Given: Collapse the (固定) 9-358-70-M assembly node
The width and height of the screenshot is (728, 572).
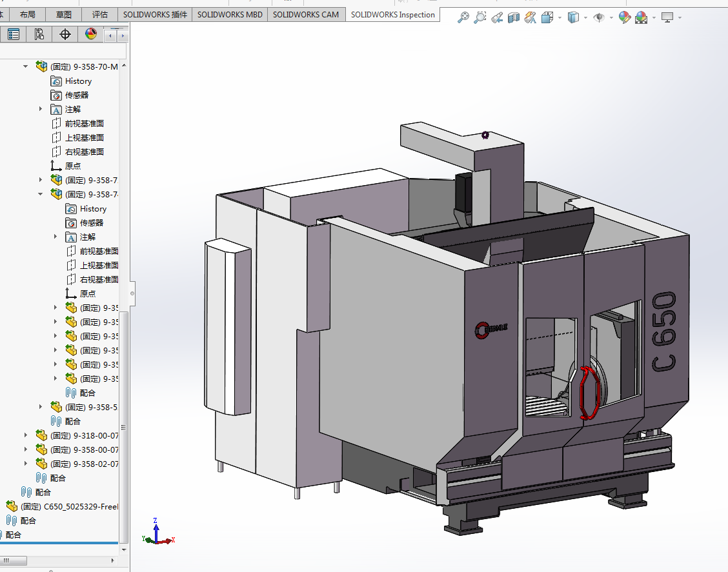Looking at the screenshot, I should 26,67.
